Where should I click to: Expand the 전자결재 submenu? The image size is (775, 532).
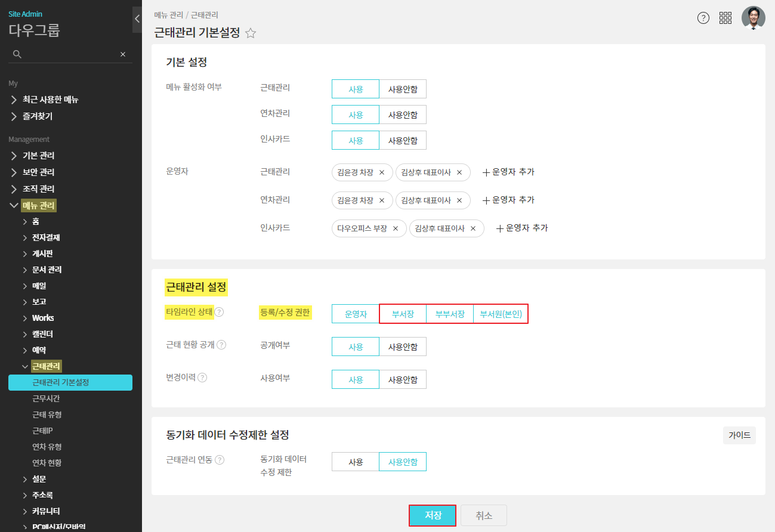46,237
